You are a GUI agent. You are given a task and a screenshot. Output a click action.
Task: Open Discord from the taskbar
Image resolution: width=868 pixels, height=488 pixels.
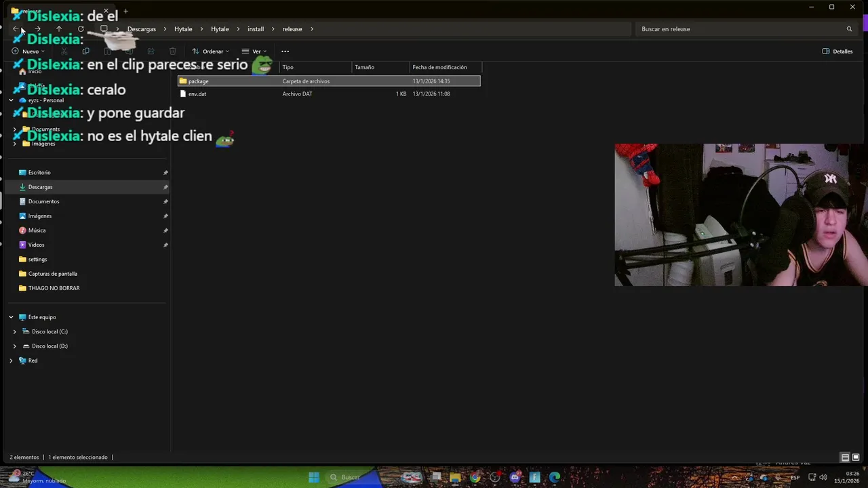coord(515,477)
